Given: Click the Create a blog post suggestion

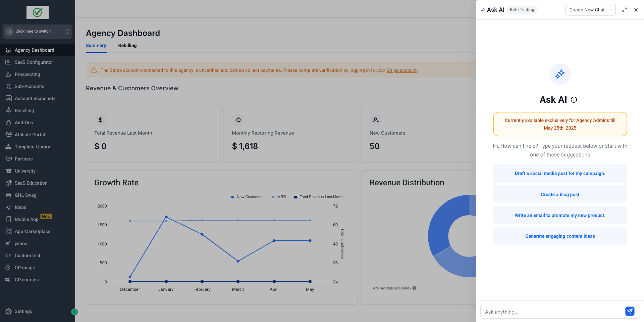Looking at the screenshot, I should 560,194.
